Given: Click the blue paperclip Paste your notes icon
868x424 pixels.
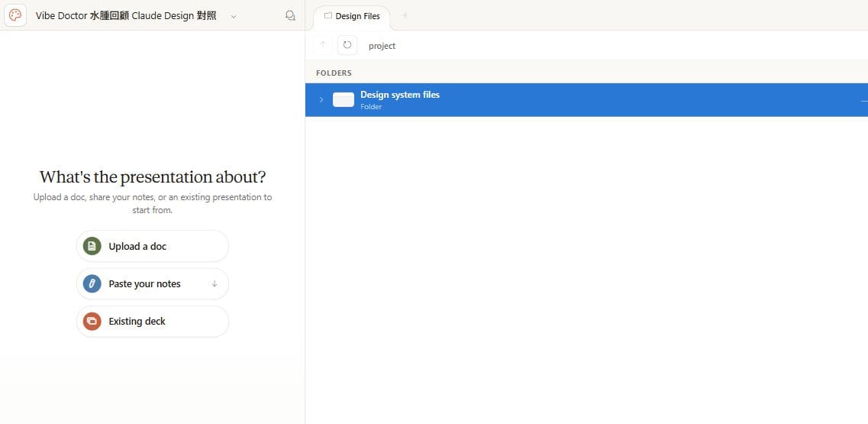Looking at the screenshot, I should pos(92,283).
